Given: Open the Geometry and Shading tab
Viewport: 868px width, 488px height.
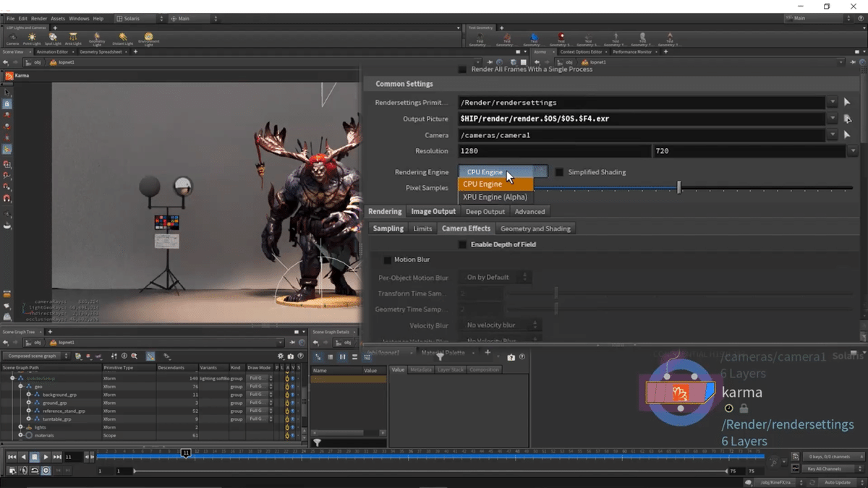Looking at the screenshot, I should click(535, 228).
